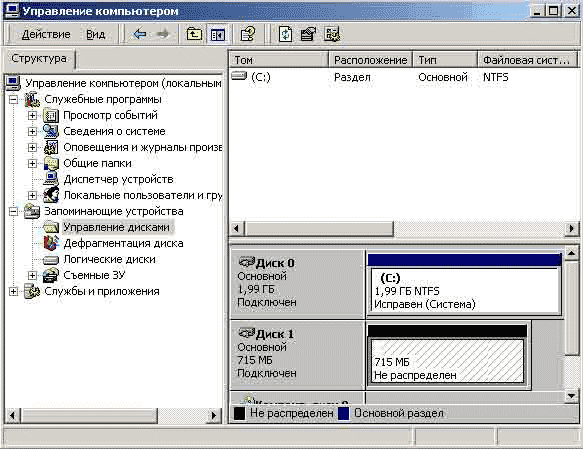The height and width of the screenshot is (449, 583).
Task: Click the Help toolbar icon
Action: tap(248, 35)
